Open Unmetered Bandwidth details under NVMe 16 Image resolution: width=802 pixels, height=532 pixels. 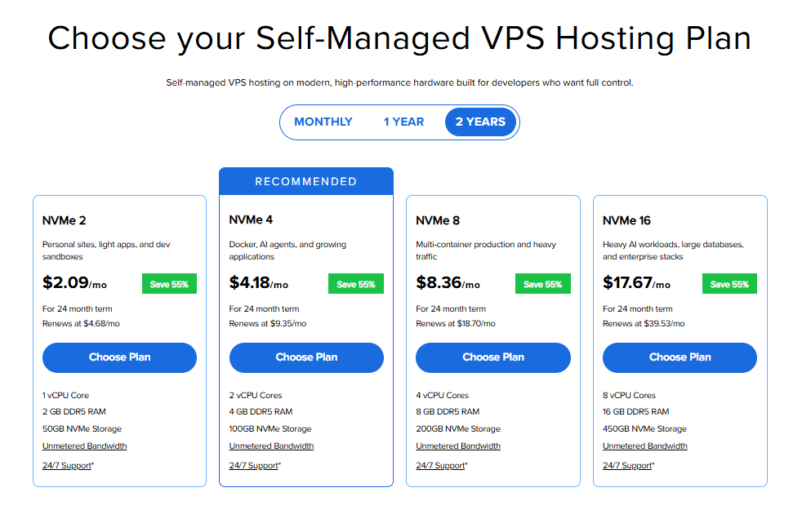click(645, 446)
